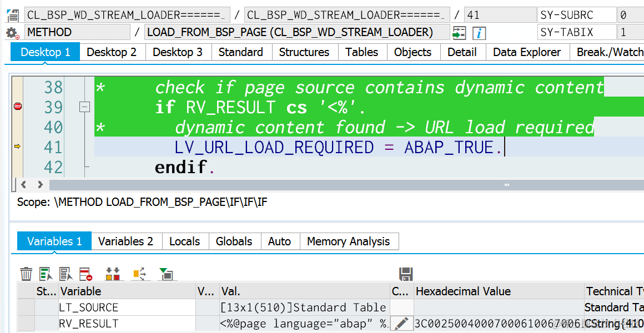Click the '[13x1(510)]Standard Table' value cell
644x333 pixels.
304,307
